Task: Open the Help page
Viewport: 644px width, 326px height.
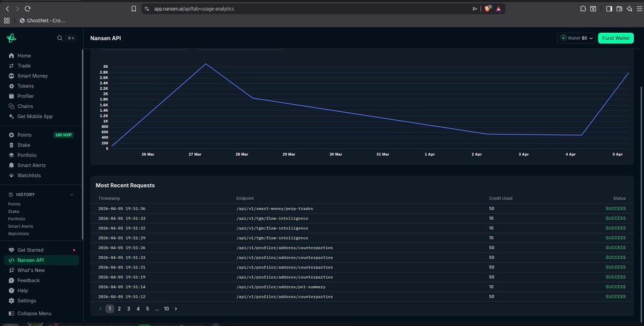Action: click(23, 291)
